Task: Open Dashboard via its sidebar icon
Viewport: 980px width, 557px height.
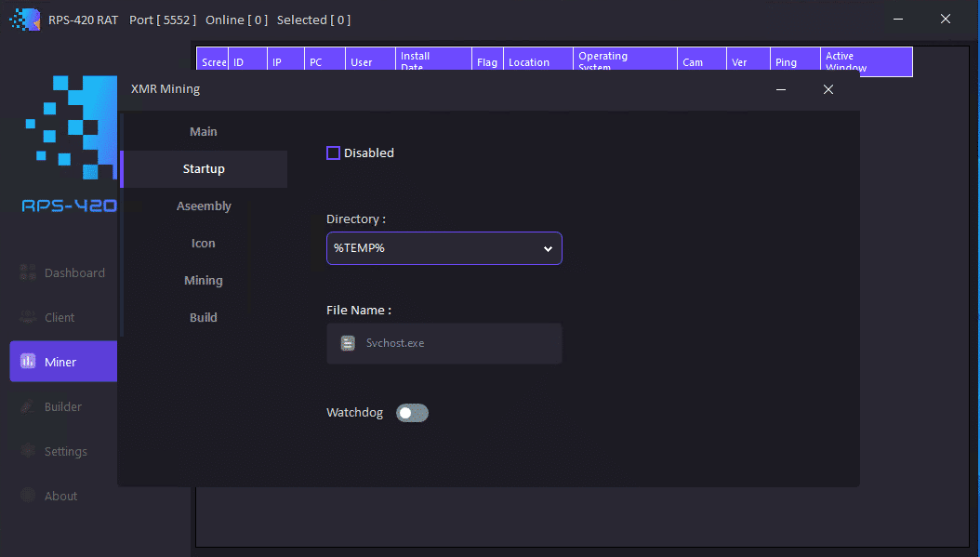Action: pyautogui.click(x=28, y=273)
